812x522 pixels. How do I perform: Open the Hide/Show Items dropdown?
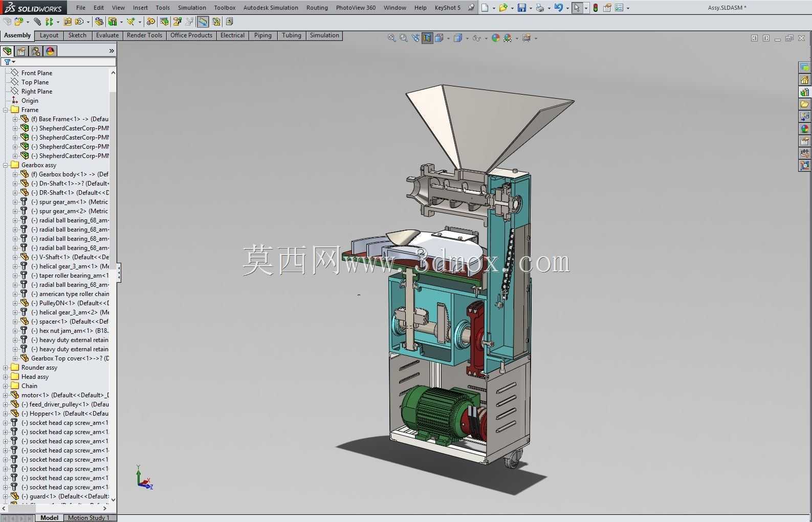click(486, 38)
